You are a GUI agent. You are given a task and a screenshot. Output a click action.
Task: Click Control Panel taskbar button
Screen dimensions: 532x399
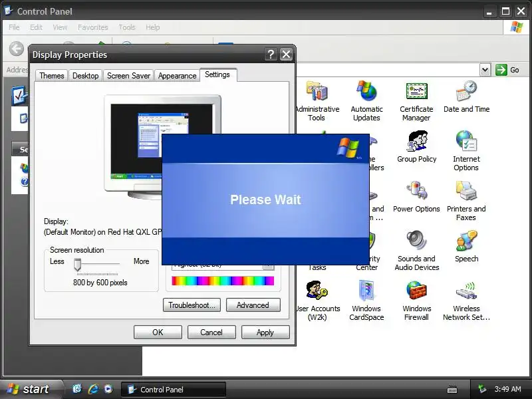[x=173, y=389]
